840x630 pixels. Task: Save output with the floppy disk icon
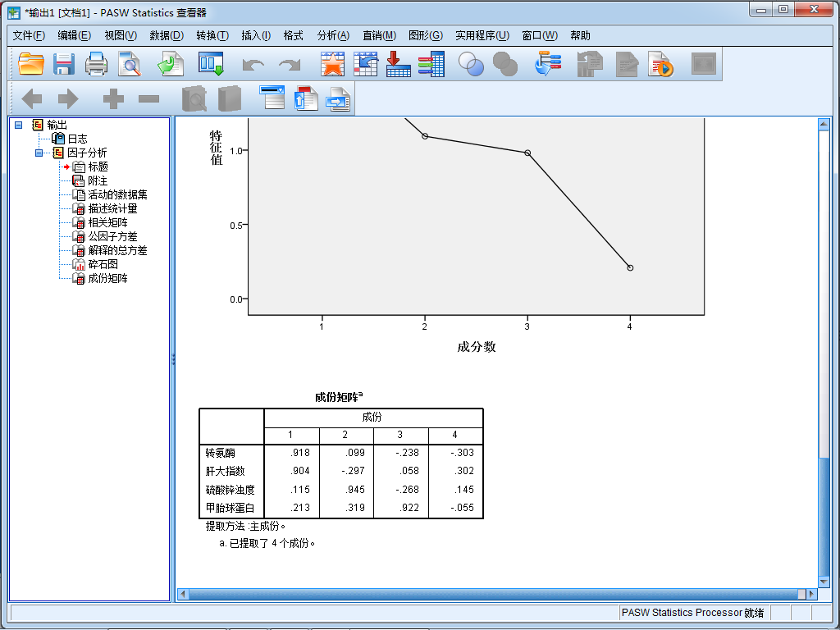click(x=64, y=64)
